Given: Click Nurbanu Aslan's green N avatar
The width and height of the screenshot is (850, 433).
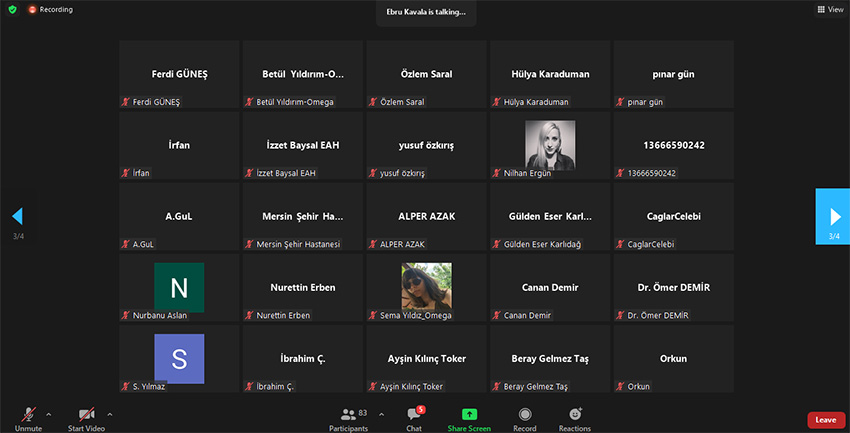Looking at the screenshot, I should pyautogui.click(x=179, y=287).
